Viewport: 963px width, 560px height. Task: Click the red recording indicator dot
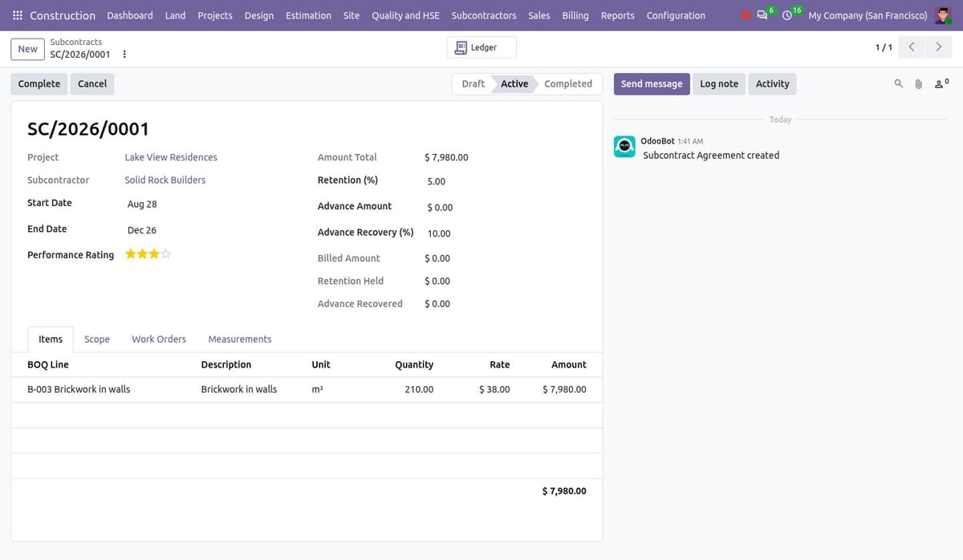click(x=746, y=15)
